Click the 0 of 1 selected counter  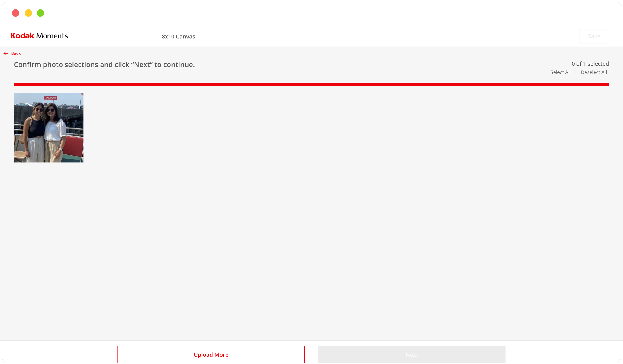pos(590,64)
